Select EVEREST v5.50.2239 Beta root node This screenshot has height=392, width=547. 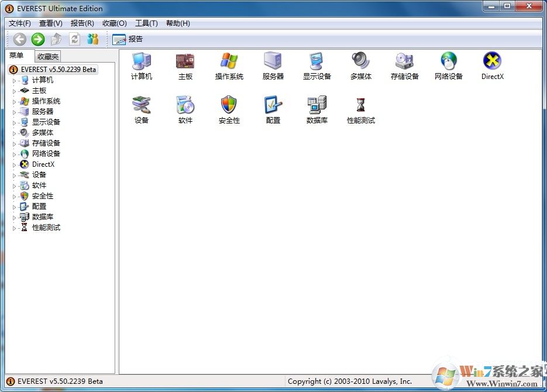[57, 69]
